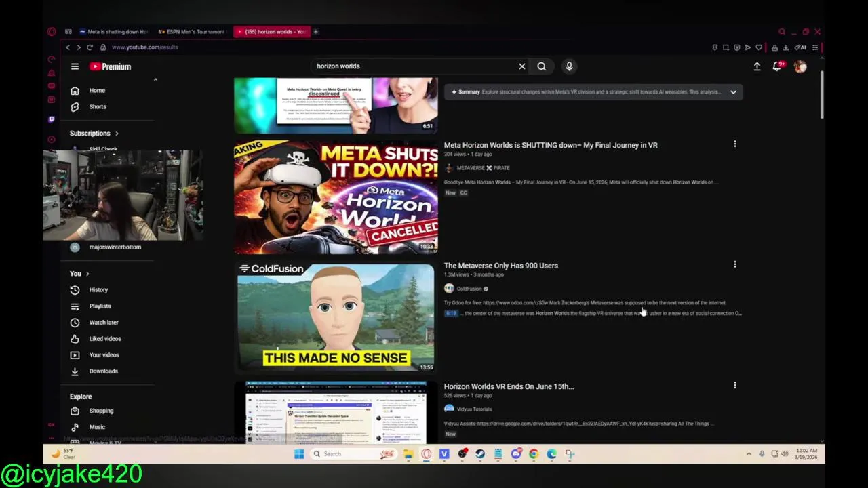Open File Explorer from the taskbar
The width and height of the screenshot is (868, 488).
pyautogui.click(x=408, y=454)
